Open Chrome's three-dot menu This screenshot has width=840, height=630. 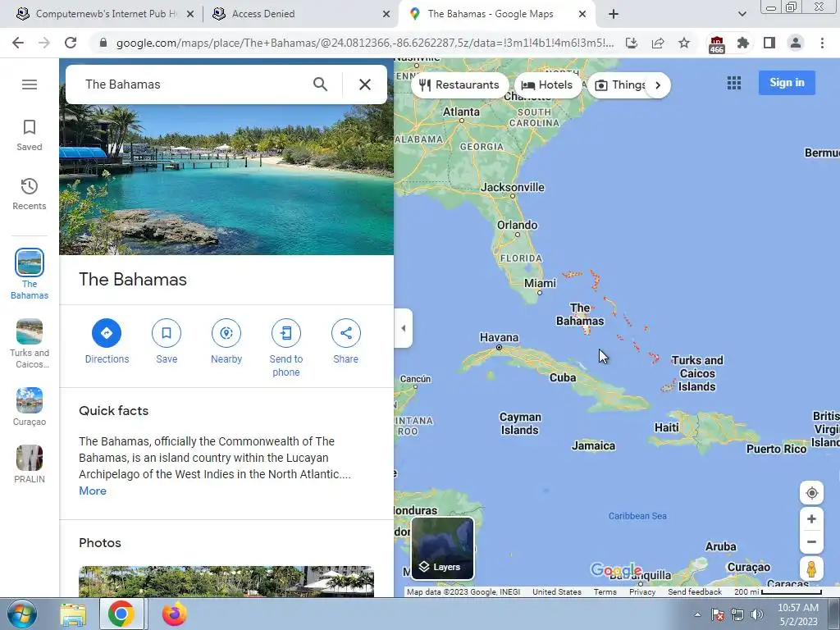[822, 43]
